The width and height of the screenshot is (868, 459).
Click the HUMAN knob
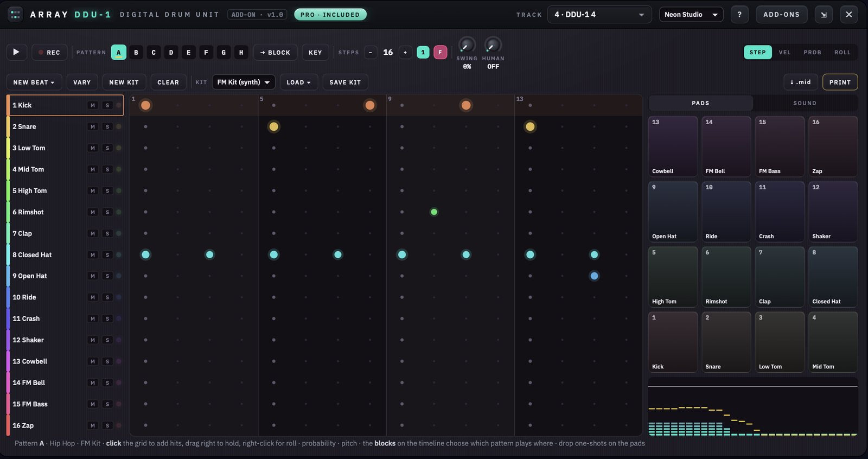click(x=493, y=45)
